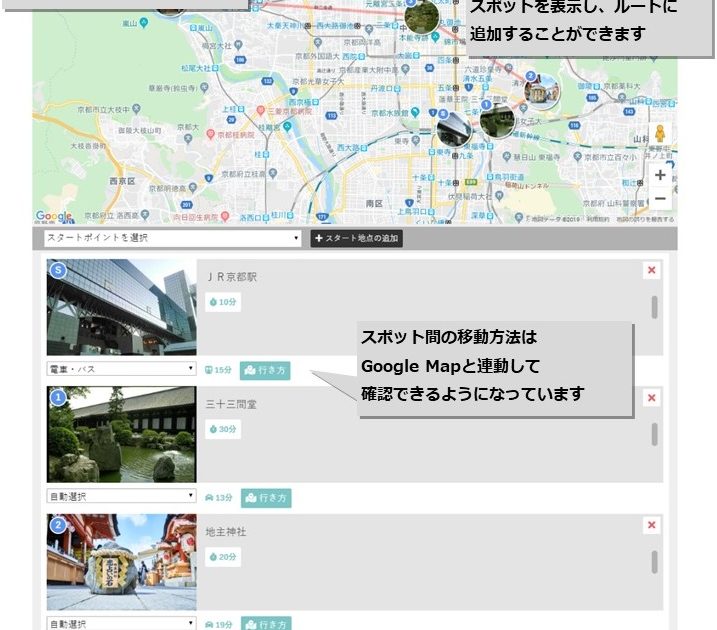Click the Street View pegman on map
Screen dimensions: 717x630
(x=660, y=135)
